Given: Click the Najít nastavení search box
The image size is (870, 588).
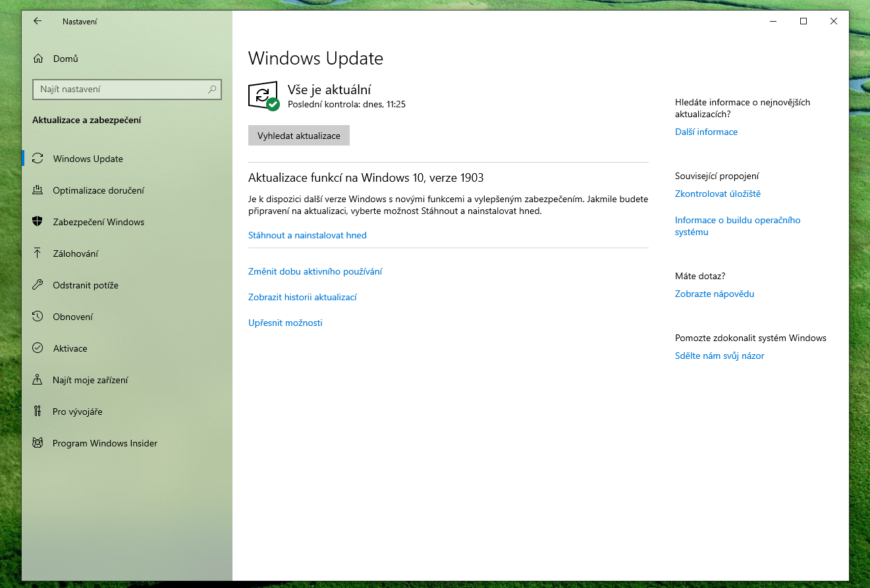Looking at the screenshot, I should tap(126, 90).
